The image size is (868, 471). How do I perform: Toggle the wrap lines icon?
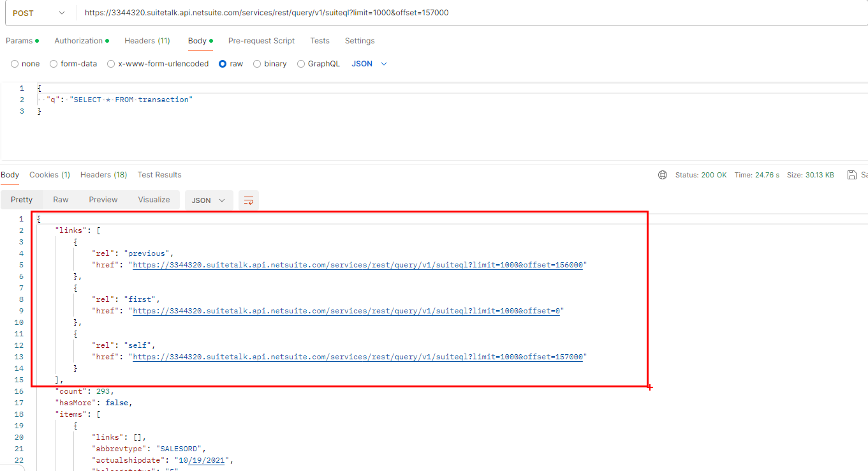(249, 200)
